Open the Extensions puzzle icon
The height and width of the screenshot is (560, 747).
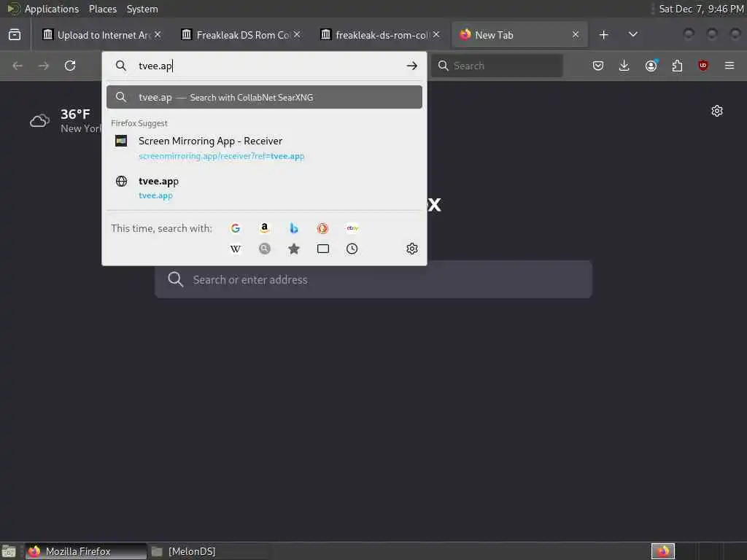[x=677, y=66]
